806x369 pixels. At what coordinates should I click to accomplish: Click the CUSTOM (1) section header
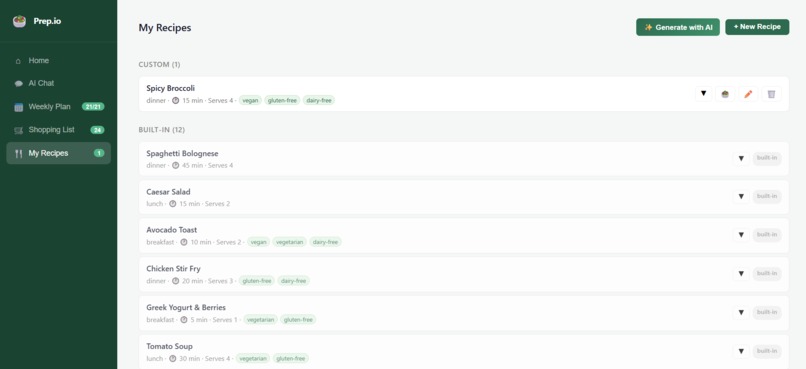(159, 65)
